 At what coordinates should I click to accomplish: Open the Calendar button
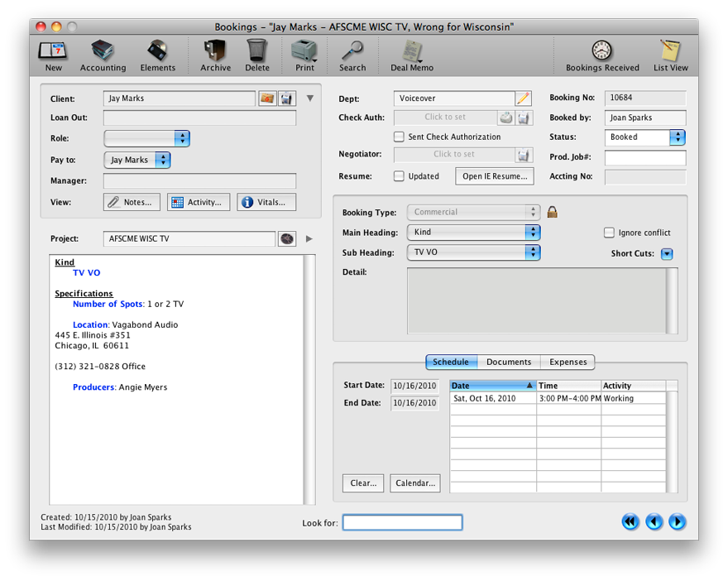[x=415, y=483]
